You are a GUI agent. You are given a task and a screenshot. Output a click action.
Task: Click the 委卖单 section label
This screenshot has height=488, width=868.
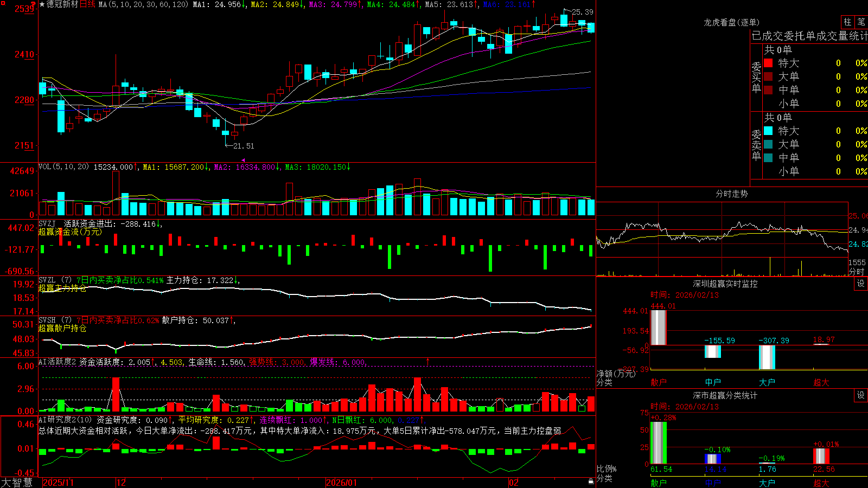coord(756,145)
